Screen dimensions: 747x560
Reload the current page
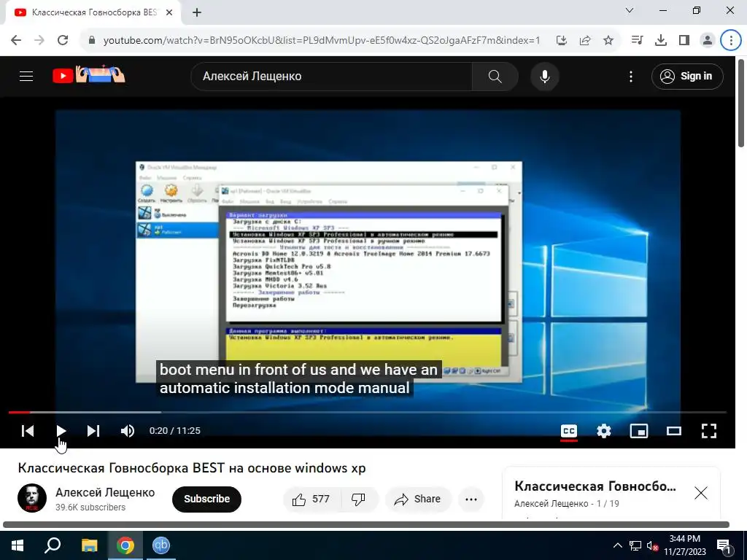click(63, 41)
